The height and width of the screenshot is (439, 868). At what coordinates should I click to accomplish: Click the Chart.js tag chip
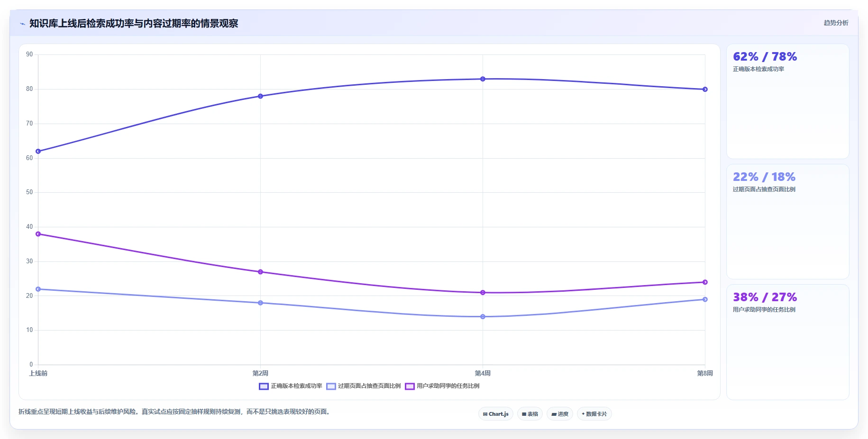click(496, 414)
